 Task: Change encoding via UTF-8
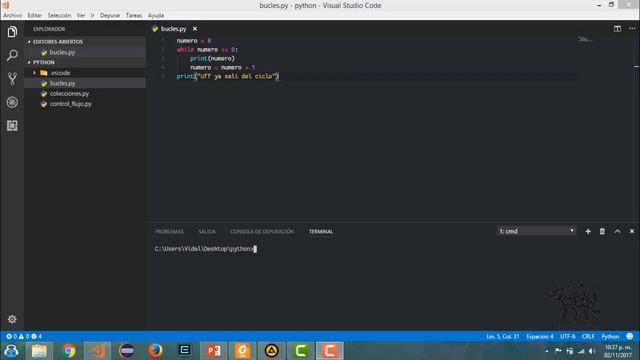point(567,336)
